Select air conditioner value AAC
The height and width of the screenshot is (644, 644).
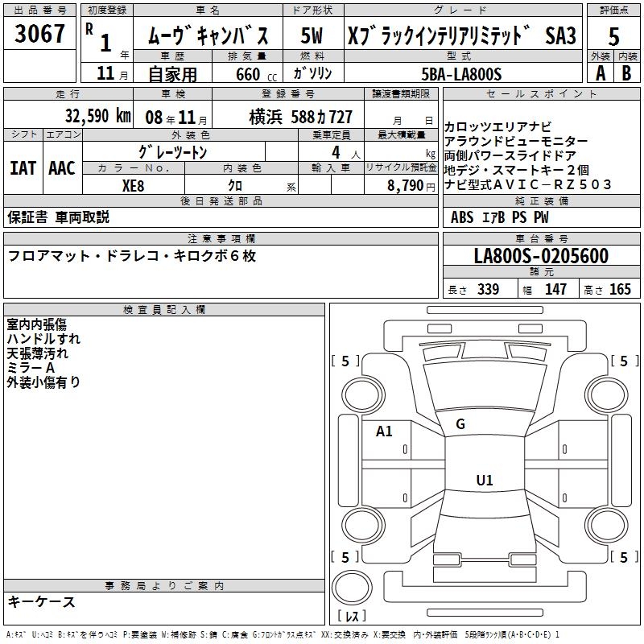(62, 168)
